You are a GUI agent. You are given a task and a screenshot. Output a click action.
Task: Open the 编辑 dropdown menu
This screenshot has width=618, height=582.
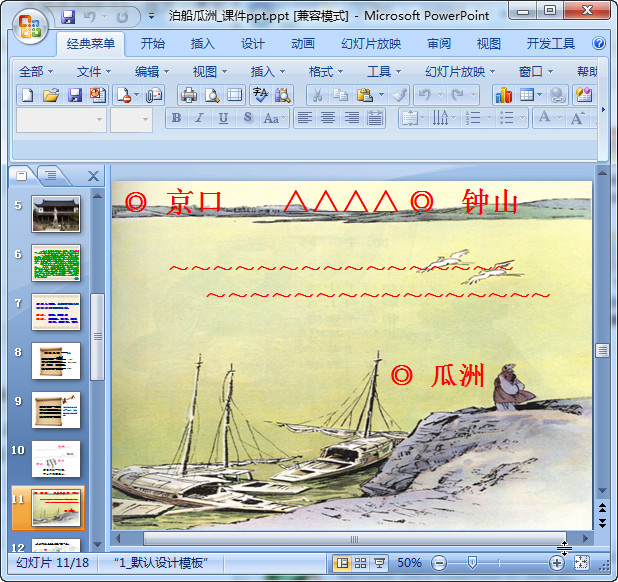(152, 72)
